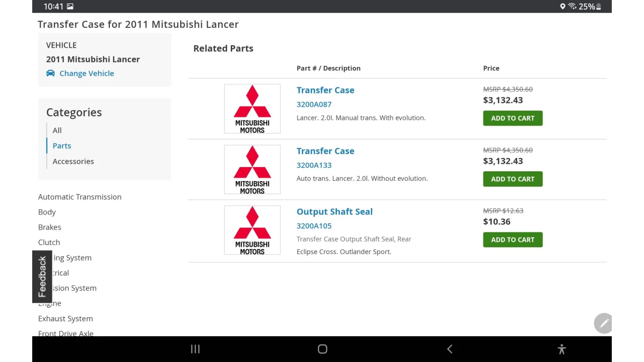Add Transfer Case 3200A133 to cart
The height and width of the screenshot is (362, 644).
pyautogui.click(x=513, y=179)
